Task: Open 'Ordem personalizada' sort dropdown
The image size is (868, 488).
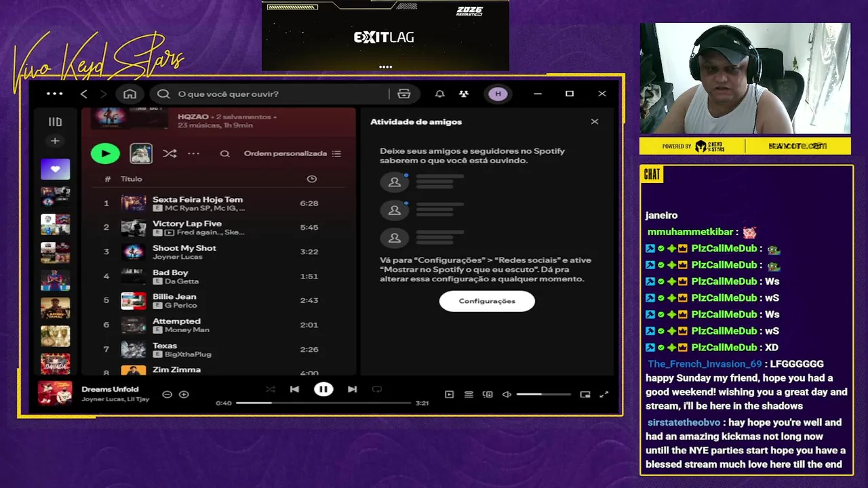Action: (x=292, y=154)
